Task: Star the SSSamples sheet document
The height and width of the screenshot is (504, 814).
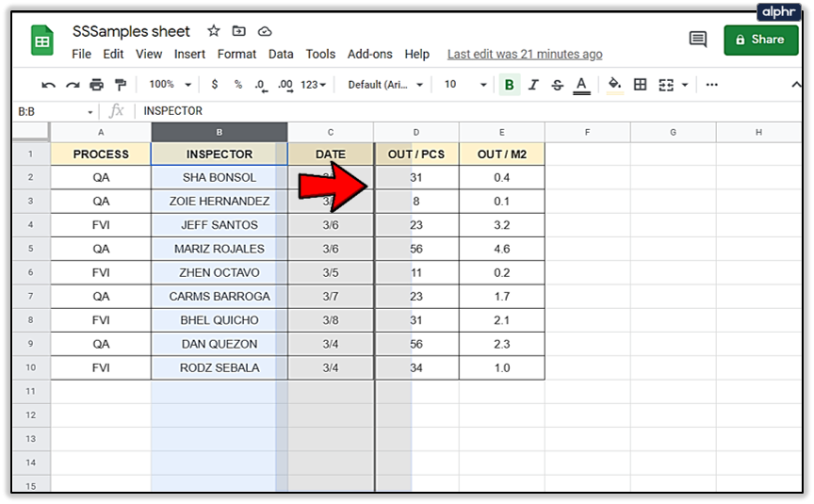Action: click(x=214, y=32)
